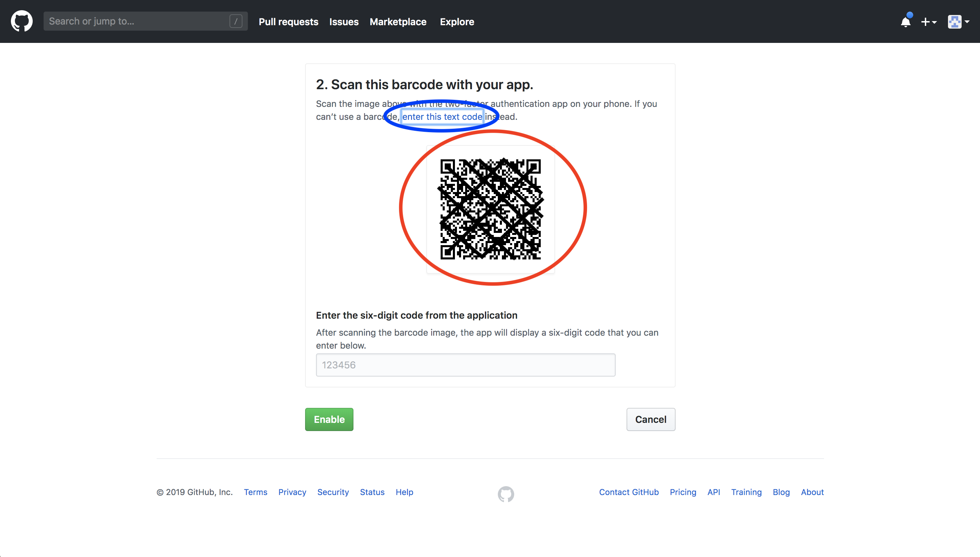The image size is (980, 557).
Task: Focus the Search or jump to field
Action: [145, 21]
